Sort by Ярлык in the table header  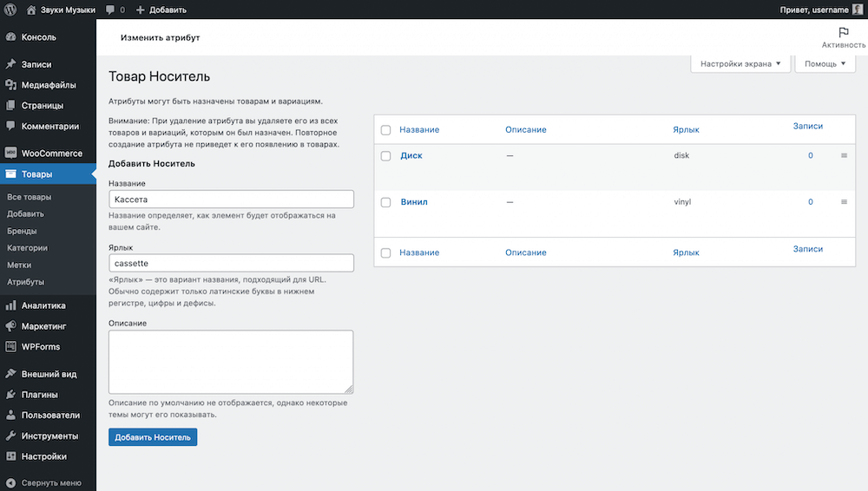click(686, 129)
